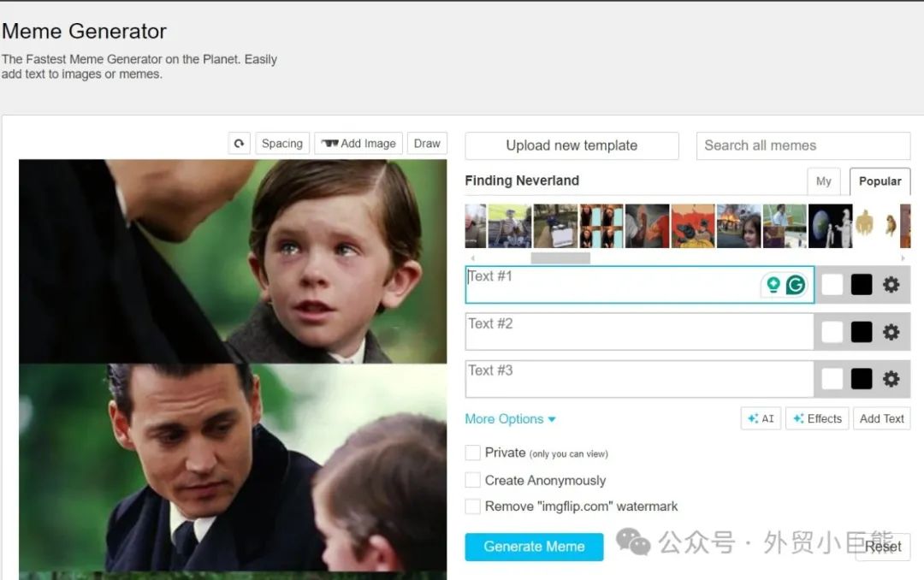Click the Generate Meme button
This screenshot has height=580, width=924.
(x=534, y=547)
